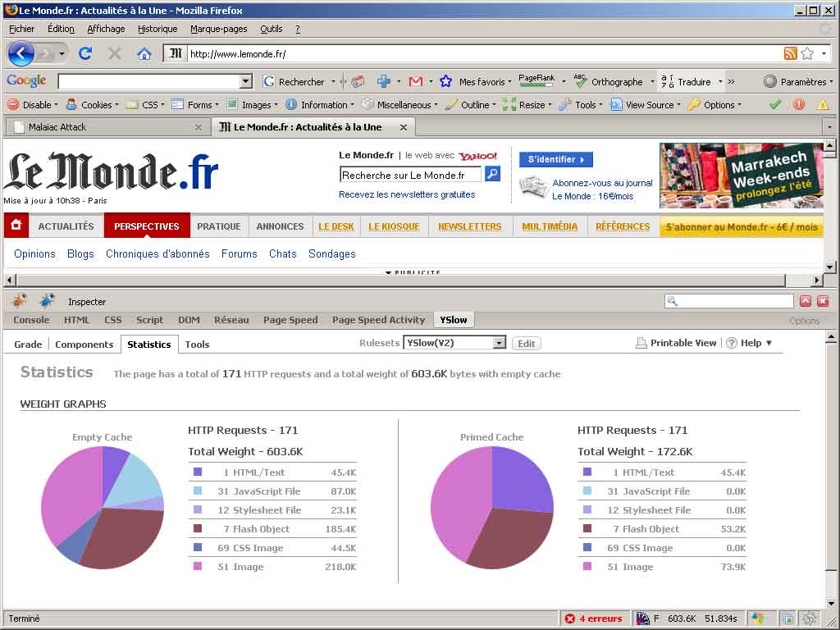Screen dimensions: 840x630
Task: Select the YSlow Components tab
Action: coord(84,344)
